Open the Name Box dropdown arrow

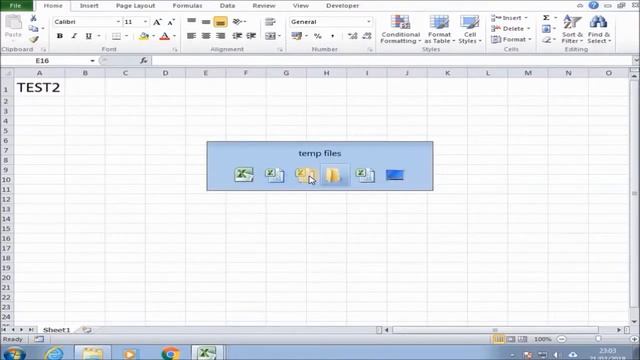[x=93, y=60]
